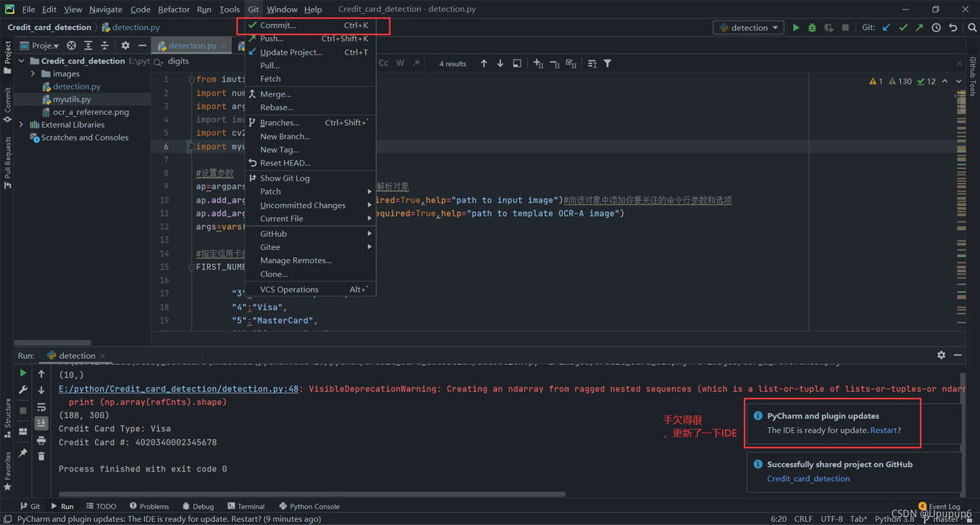Click the console horizontal scrollbar
The width and height of the screenshot is (980, 525).
[x=311, y=494]
